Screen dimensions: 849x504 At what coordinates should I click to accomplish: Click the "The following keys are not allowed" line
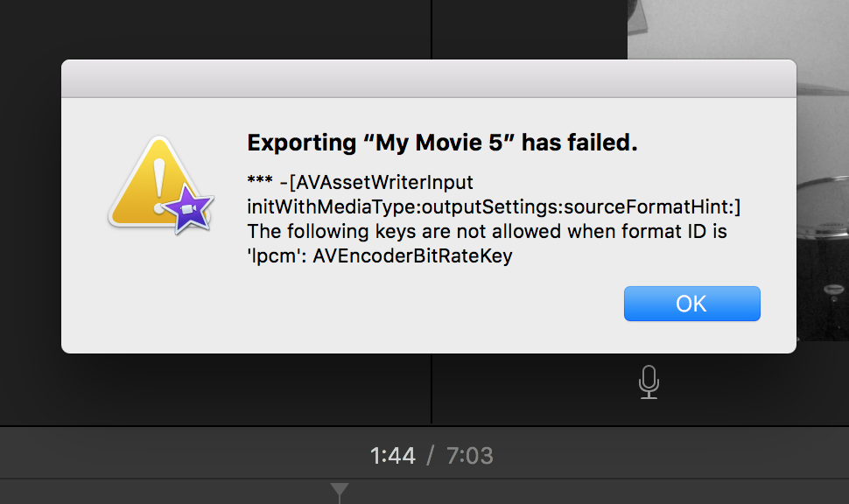click(488, 232)
